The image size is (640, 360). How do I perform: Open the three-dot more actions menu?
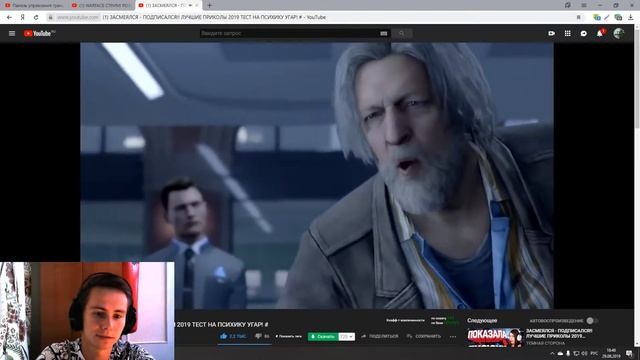(x=453, y=337)
